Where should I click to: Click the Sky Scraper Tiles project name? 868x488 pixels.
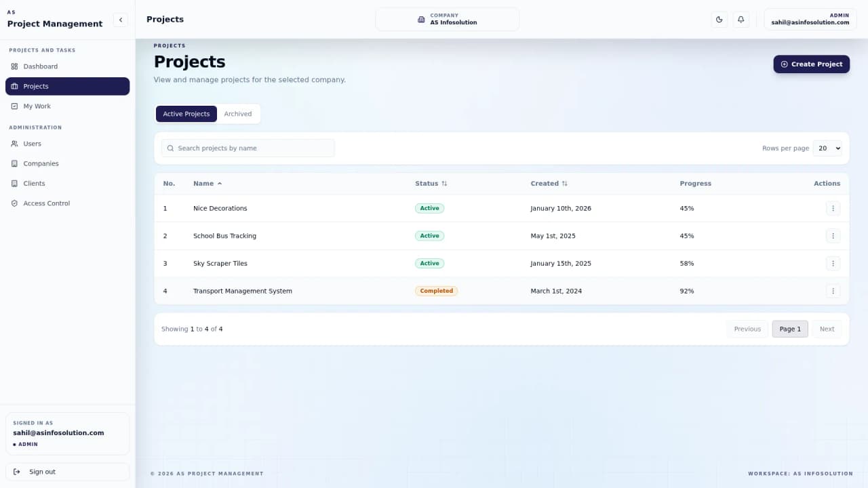(220, 263)
